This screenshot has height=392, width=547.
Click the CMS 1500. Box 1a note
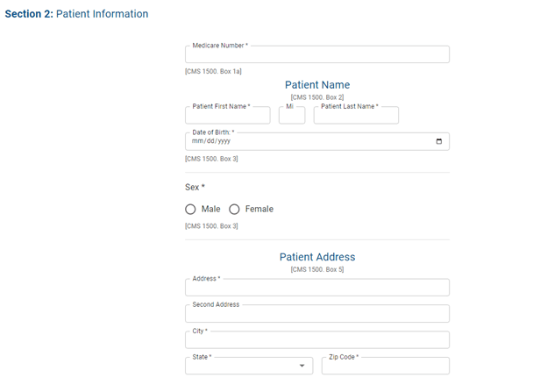point(213,71)
